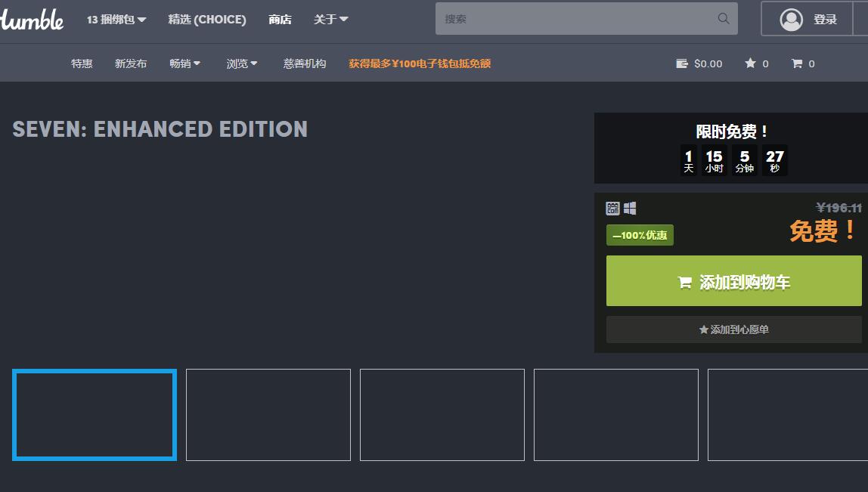
Task: Click the orange 免费！ price text
Action: coord(823,231)
